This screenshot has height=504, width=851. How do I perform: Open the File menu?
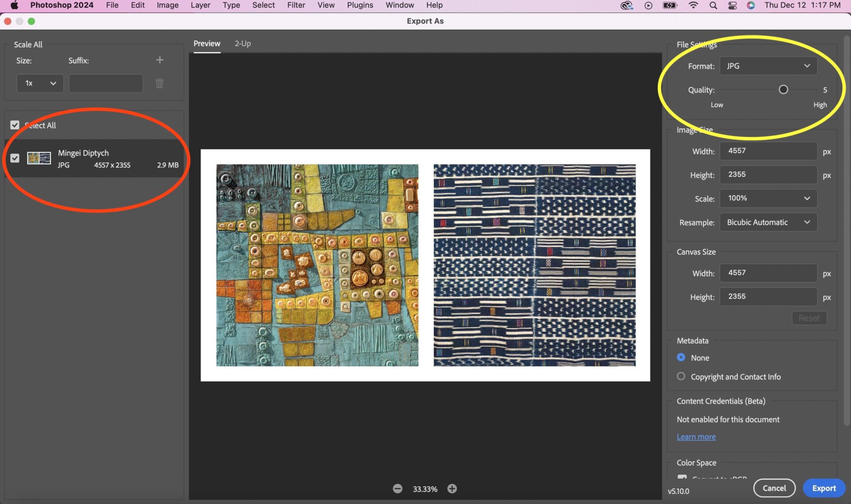point(112,5)
